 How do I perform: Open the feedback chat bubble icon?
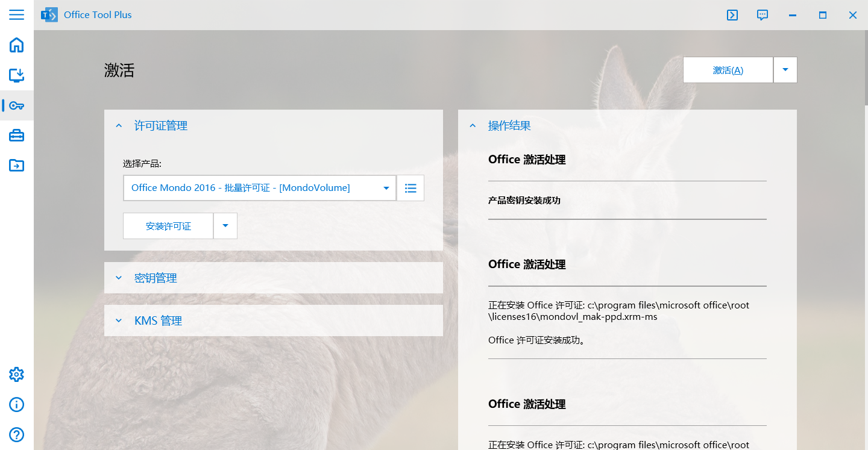coord(762,14)
